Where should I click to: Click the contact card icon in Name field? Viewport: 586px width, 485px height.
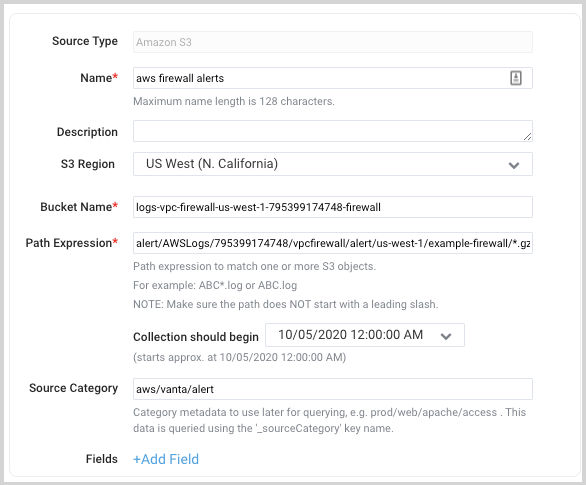click(x=516, y=78)
